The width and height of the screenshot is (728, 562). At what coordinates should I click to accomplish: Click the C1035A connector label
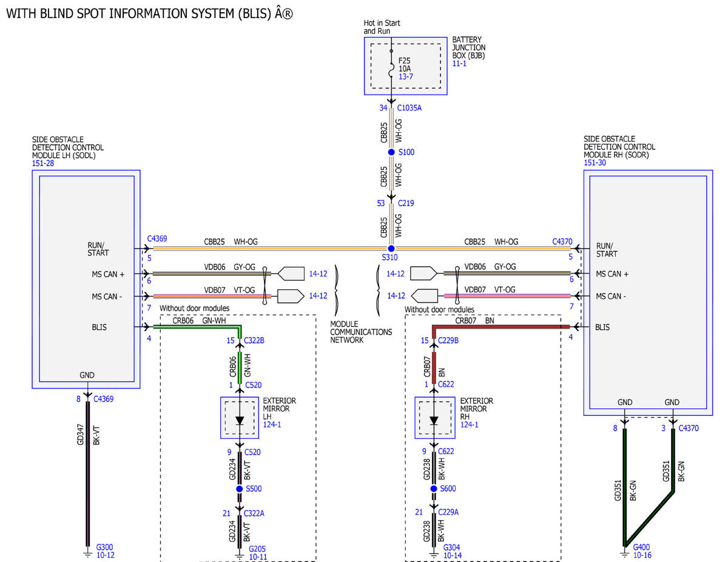click(x=409, y=108)
